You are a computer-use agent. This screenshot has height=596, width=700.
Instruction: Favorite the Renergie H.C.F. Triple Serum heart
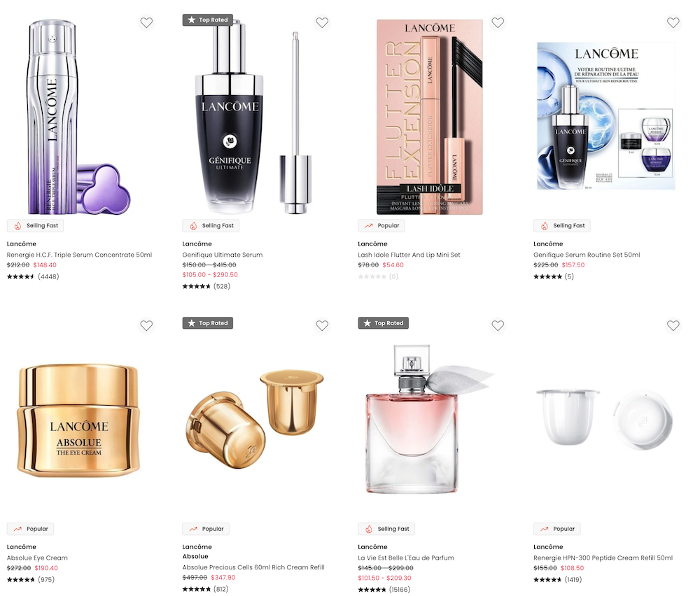pyautogui.click(x=146, y=22)
